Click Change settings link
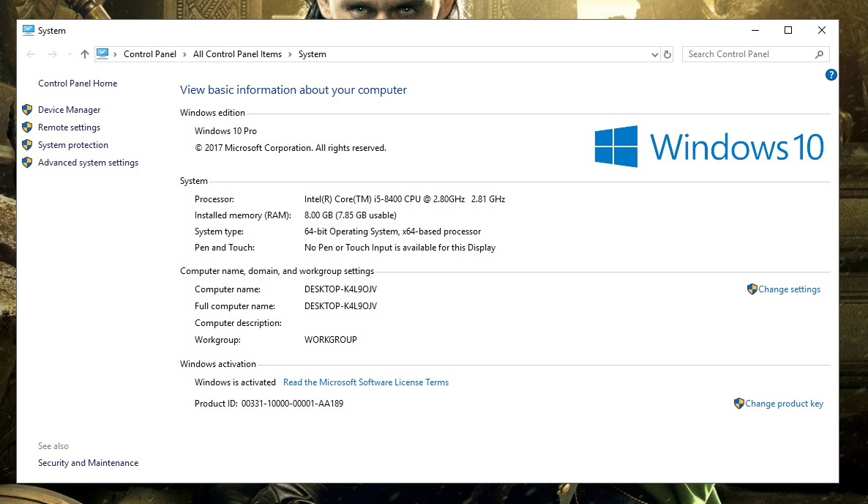868x504 pixels. click(790, 289)
